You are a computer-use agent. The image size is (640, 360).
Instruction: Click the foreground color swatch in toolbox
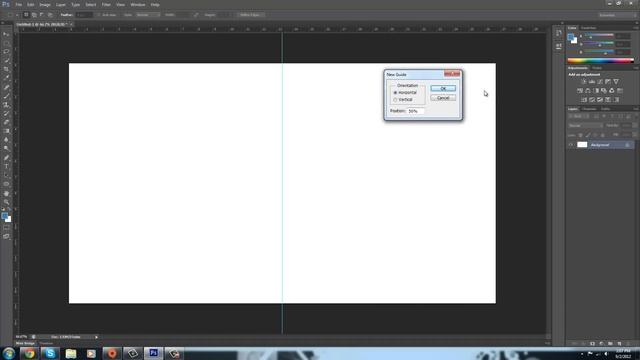pos(4,216)
